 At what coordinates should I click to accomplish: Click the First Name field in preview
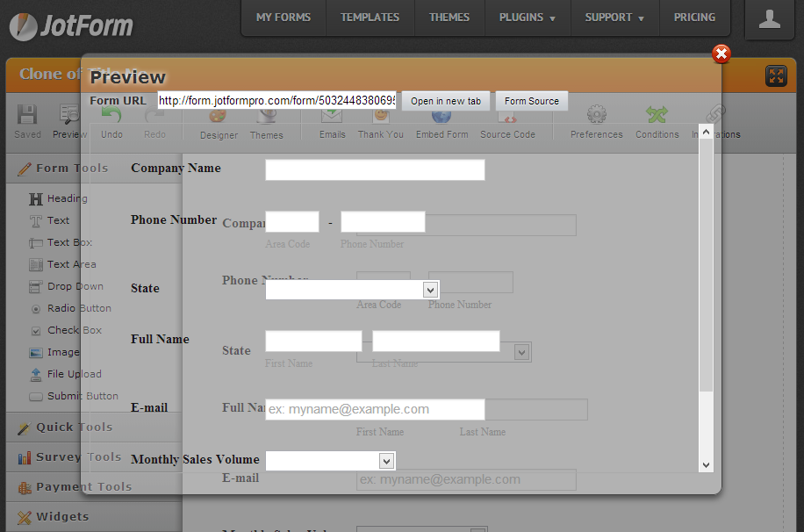click(x=314, y=341)
